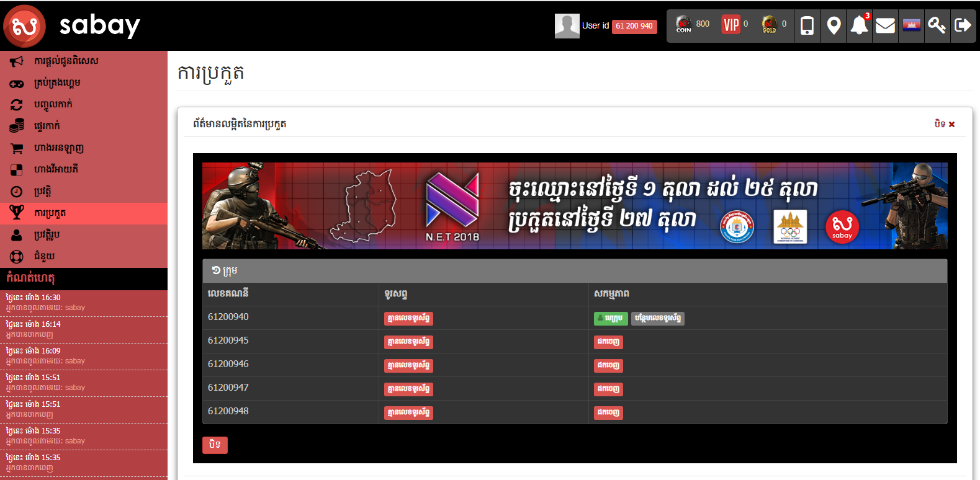Image resolution: width=980 pixels, height=480 pixels.
Task: Click the logout arrow icon
Action: (963, 25)
